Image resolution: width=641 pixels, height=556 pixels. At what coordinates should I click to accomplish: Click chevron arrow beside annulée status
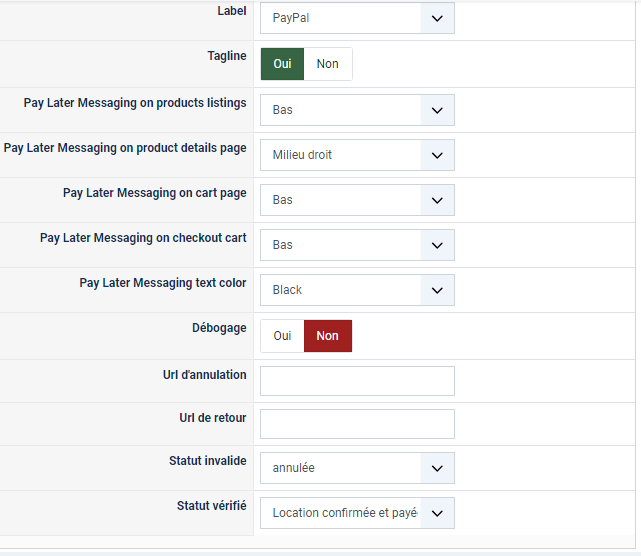[437, 468]
